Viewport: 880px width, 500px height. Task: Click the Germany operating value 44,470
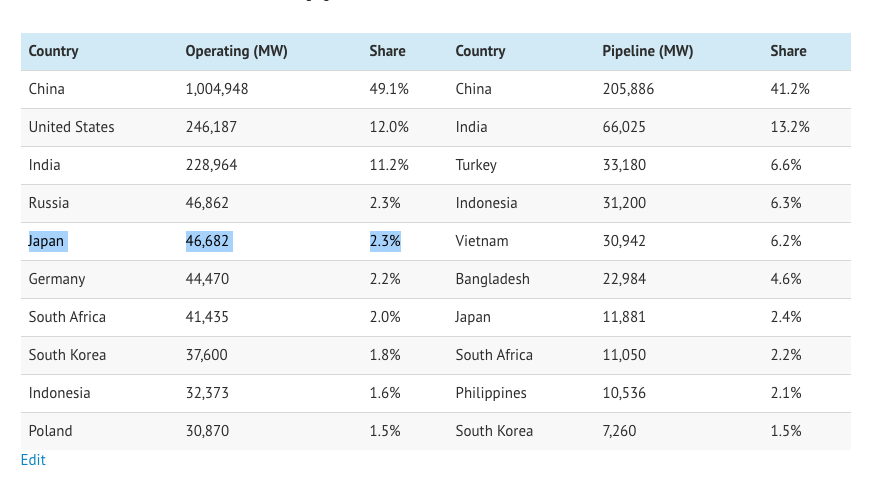point(207,279)
